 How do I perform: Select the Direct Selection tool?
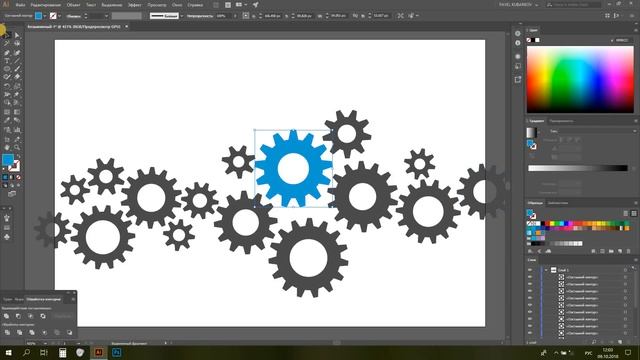coord(17,36)
